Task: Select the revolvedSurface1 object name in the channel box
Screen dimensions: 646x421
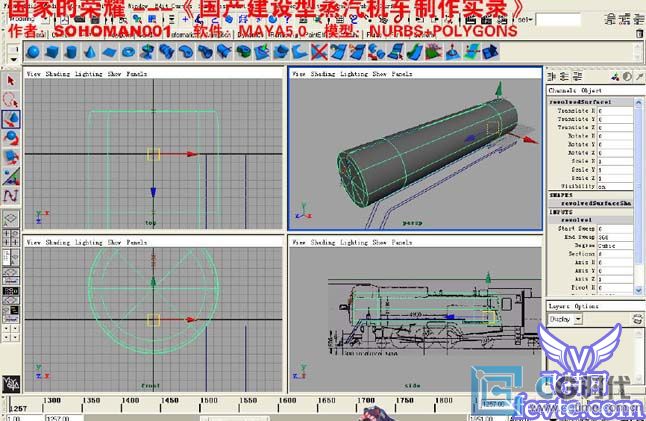Action: coord(580,102)
